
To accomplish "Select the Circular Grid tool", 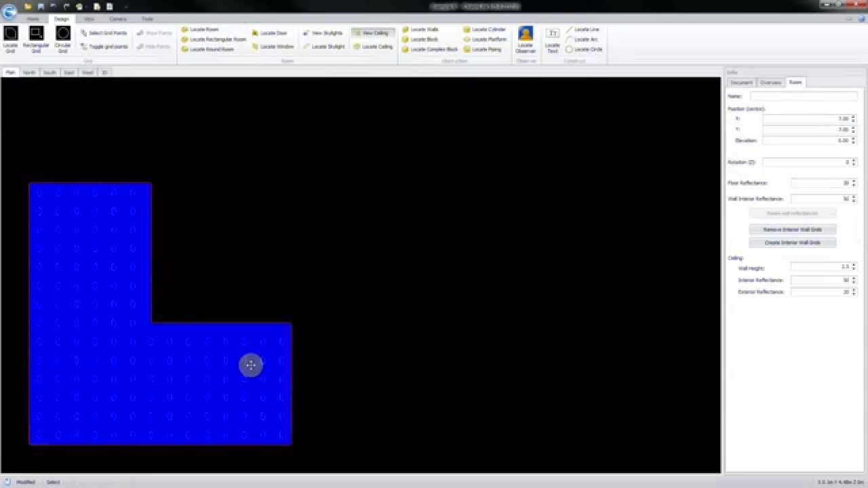I will [x=63, y=39].
